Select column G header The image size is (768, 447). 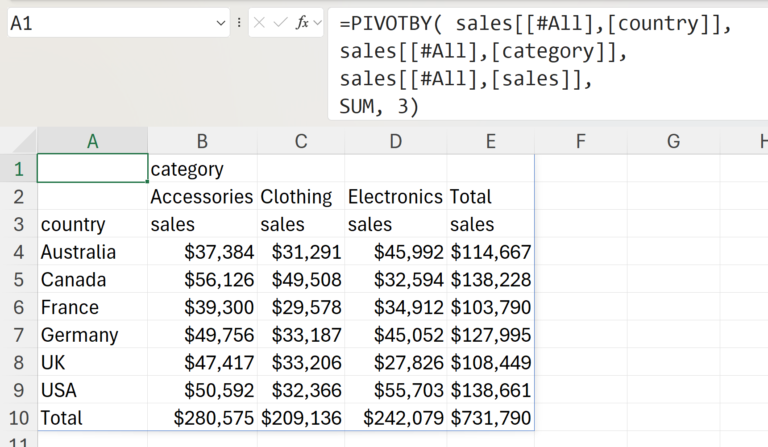click(x=673, y=142)
